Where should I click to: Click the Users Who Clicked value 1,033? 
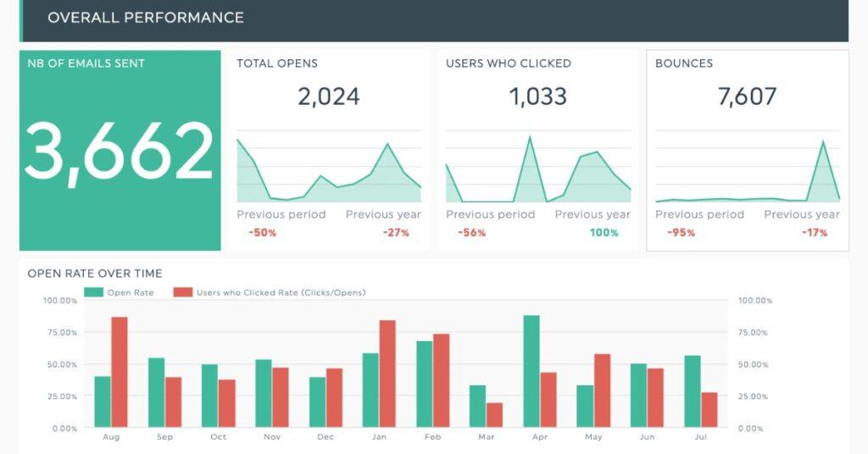[537, 97]
